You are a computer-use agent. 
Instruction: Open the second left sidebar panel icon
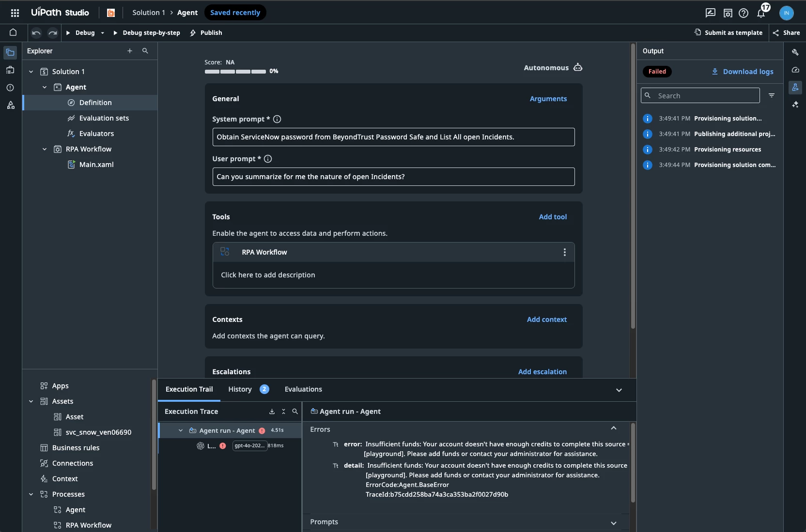pyautogui.click(x=10, y=70)
